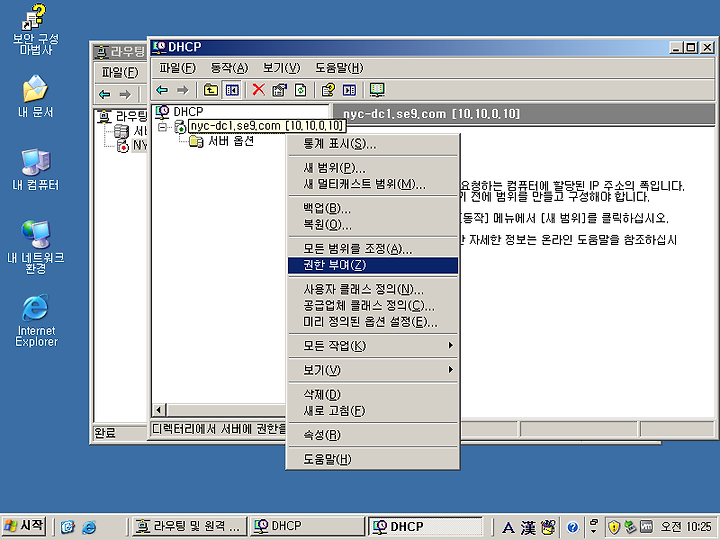This screenshot has width=720, height=540.
Task: Switch to 라우팅 및 원격 taskbar button
Action: click(x=189, y=526)
